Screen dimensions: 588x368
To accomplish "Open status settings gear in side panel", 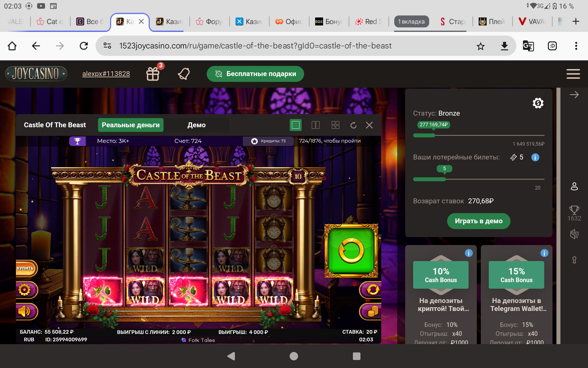I will pyautogui.click(x=538, y=103).
